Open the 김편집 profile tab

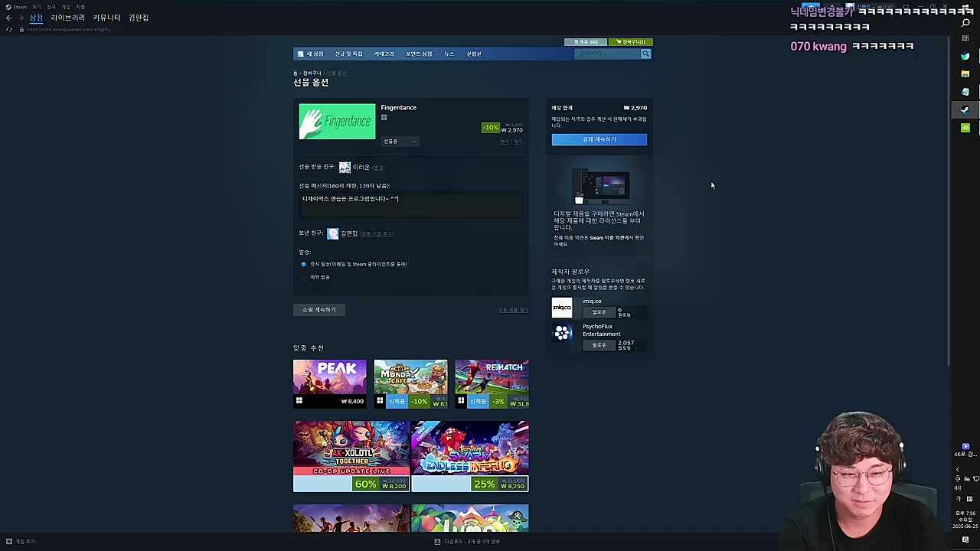pyautogui.click(x=139, y=18)
